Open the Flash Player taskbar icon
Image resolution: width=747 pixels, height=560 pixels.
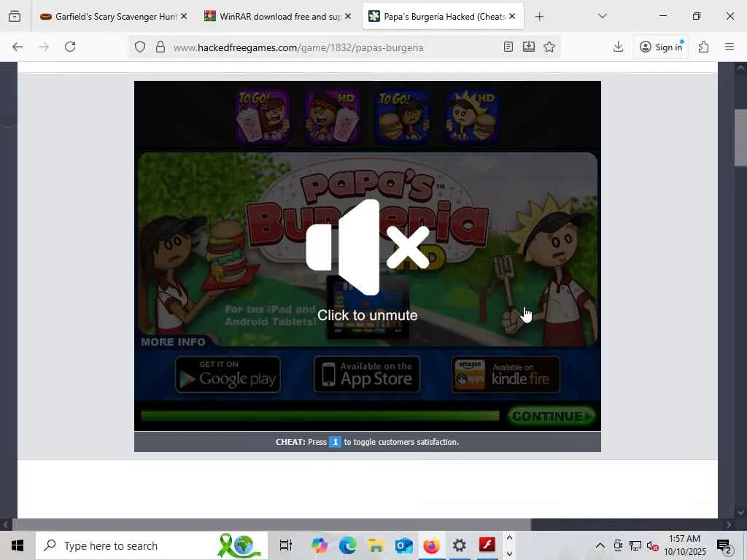[487, 545]
